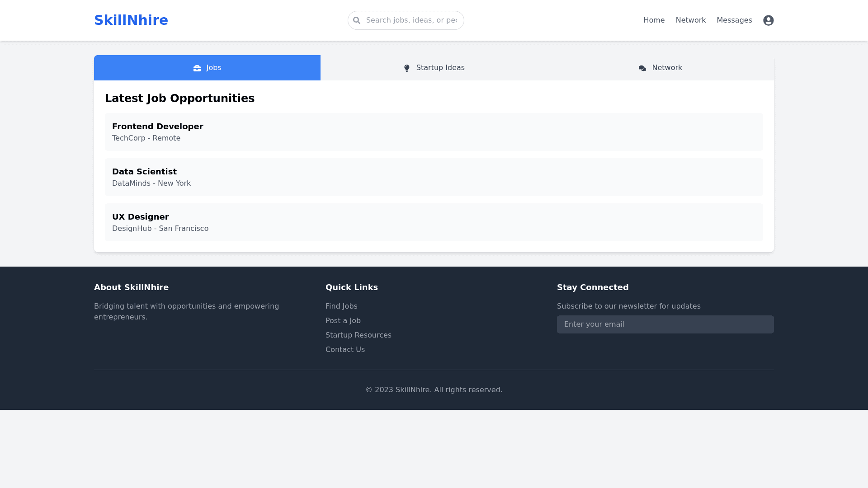
Task: Follow the Find Jobs footer link
Action: click(341, 306)
